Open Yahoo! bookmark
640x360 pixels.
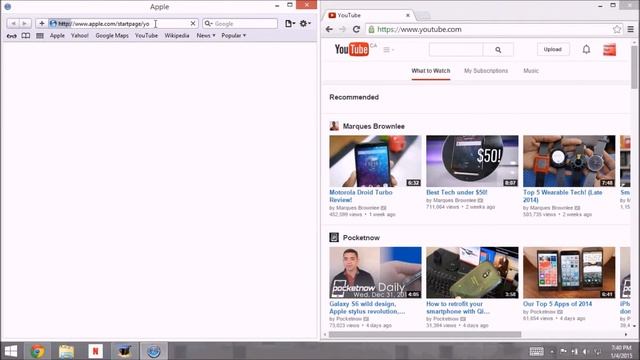tap(80, 36)
